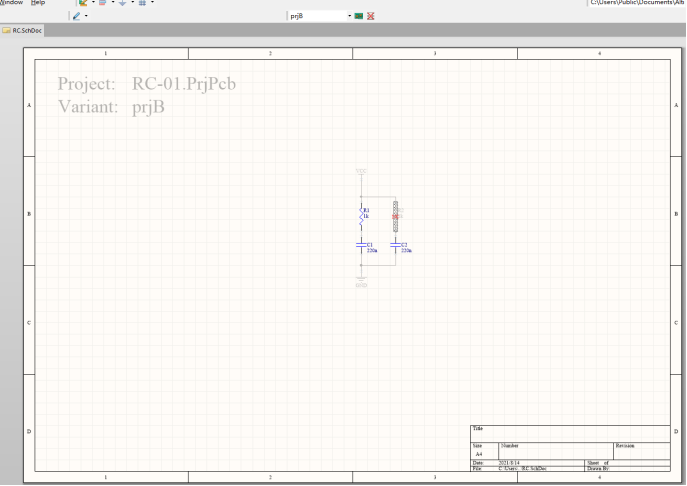This screenshot has width=687, height=486.
Task: Click the '1k' value of resistor R1
Action: pyautogui.click(x=366, y=216)
